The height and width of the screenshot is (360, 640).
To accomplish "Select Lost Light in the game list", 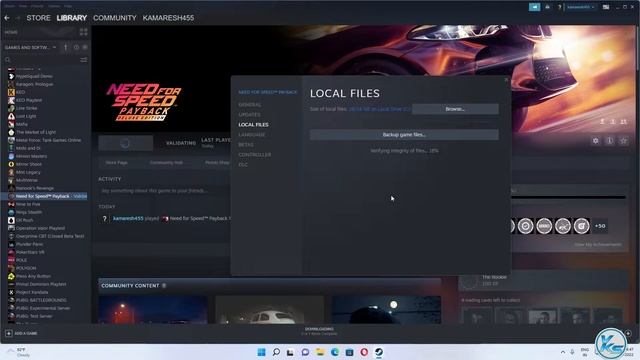I will (x=26, y=116).
